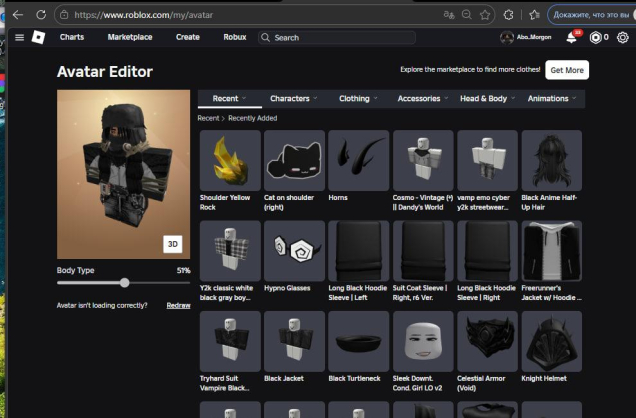Viewport: 636px width, 418px height.
Task: Open the settings gear icon
Action: (622, 37)
